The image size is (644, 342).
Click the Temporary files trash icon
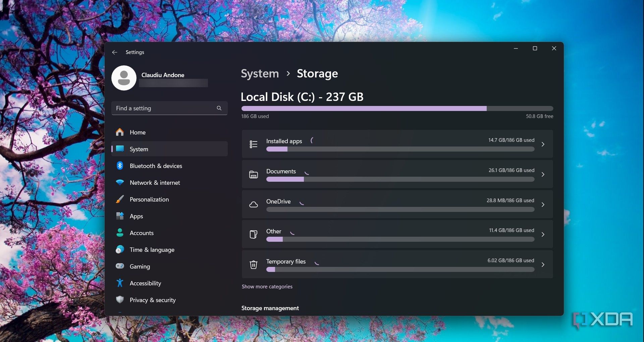pyautogui.click(x=254, y=265)
